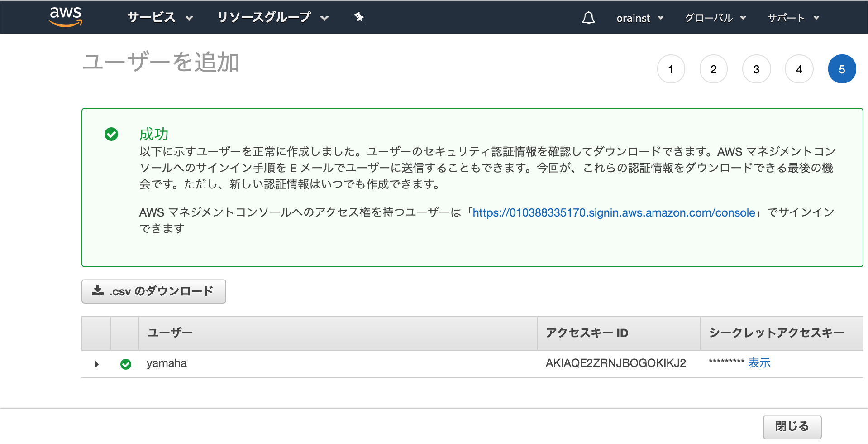Go to wizard step 3

click(x=757, y=69)
